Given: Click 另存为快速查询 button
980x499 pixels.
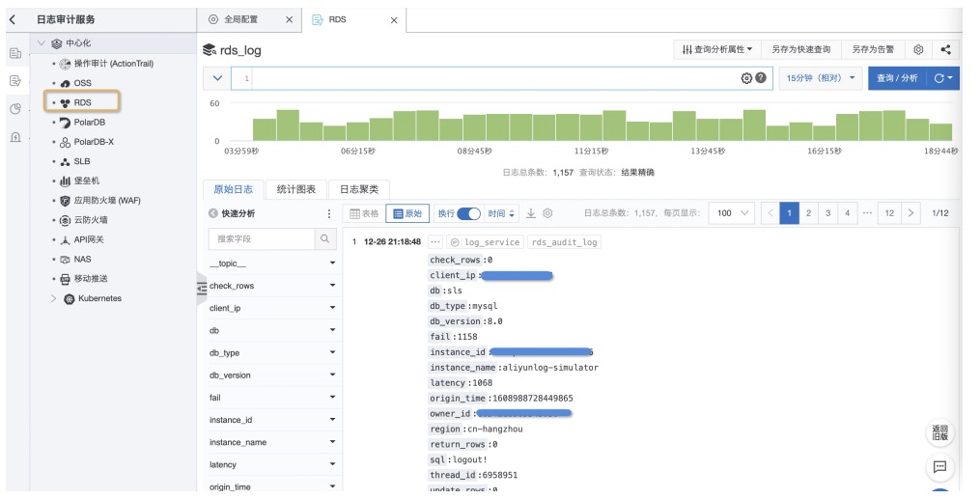Looking at the screenshot, I should [801, 49].
